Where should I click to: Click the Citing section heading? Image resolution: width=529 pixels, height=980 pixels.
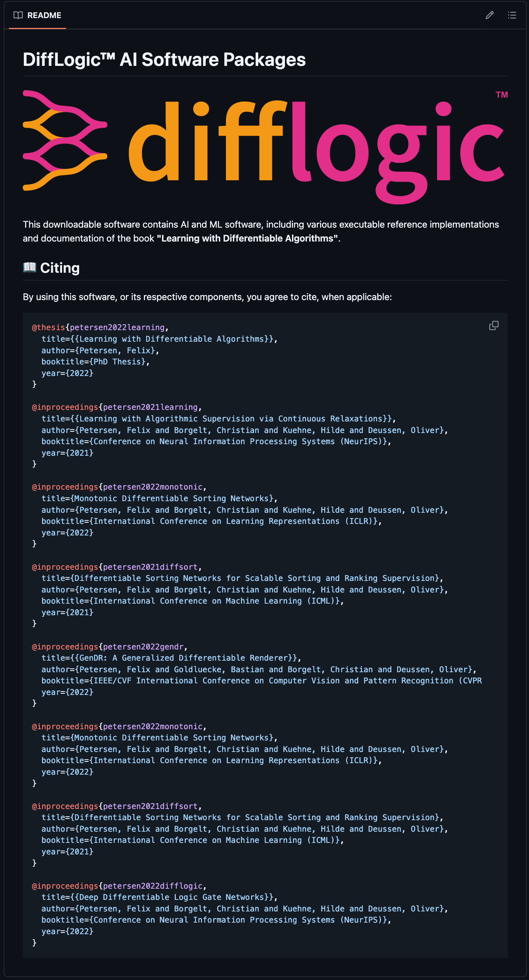click(x=60, y=268)
